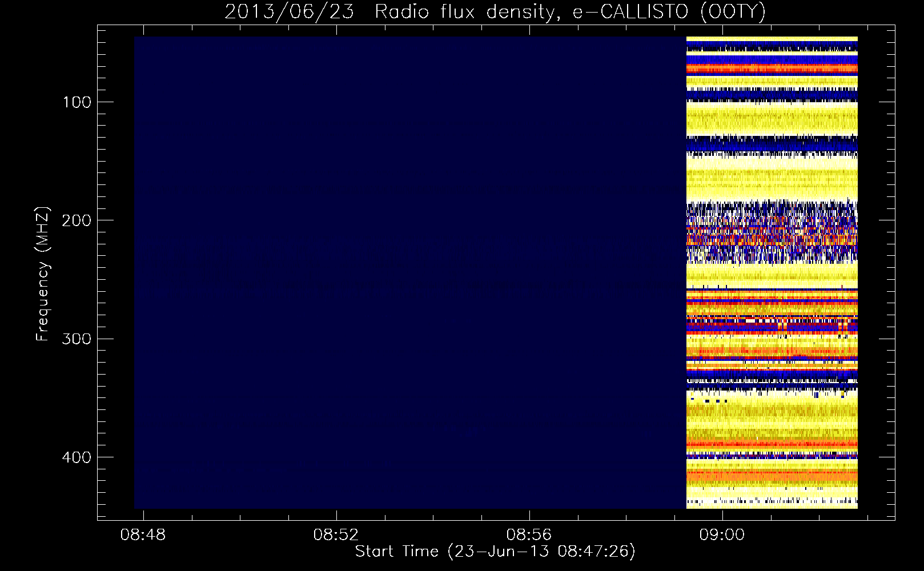Click the 08:52 time tick label
Viewport: 924px width, 571px height.
point(336,534)
